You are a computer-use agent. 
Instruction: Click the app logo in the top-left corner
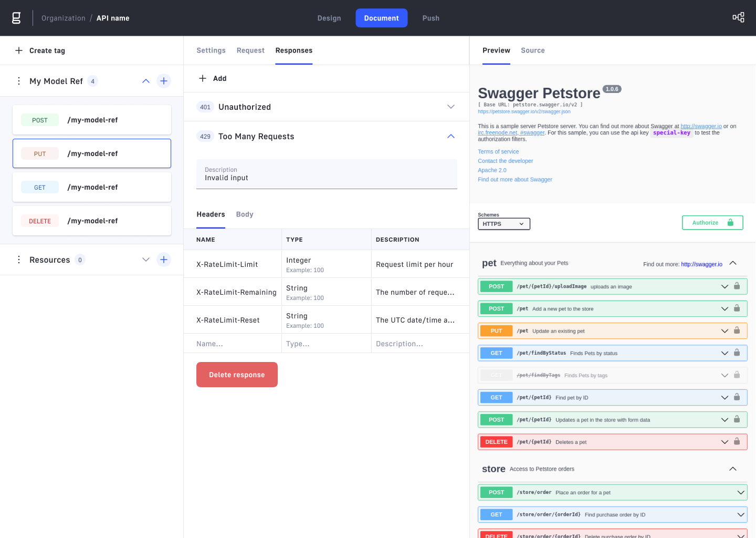click(x=16, y=17)
